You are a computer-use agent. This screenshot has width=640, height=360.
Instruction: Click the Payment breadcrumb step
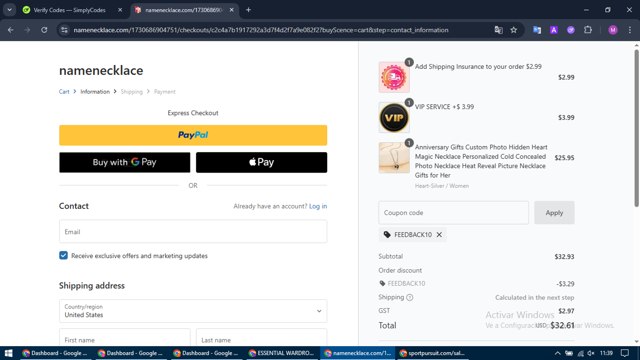164,92
